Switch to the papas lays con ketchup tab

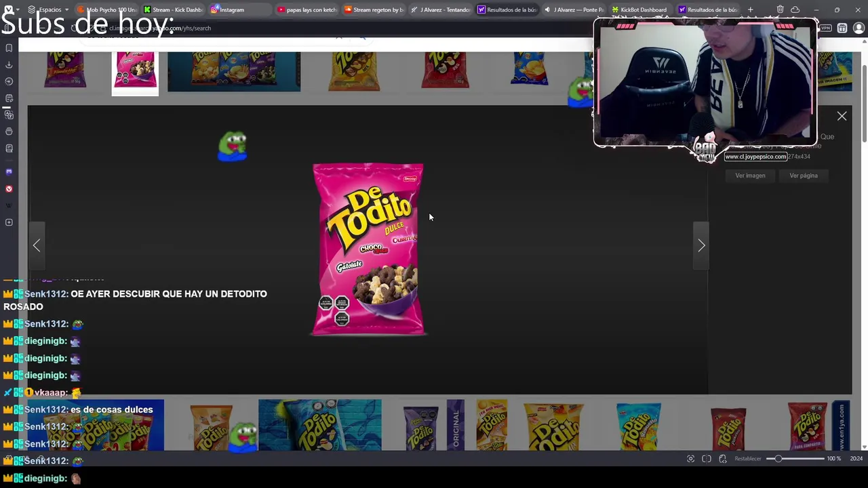click(x=306, y=9)
